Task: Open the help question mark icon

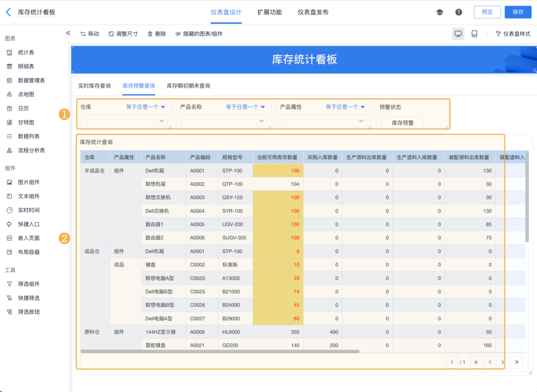Action: 458,12
